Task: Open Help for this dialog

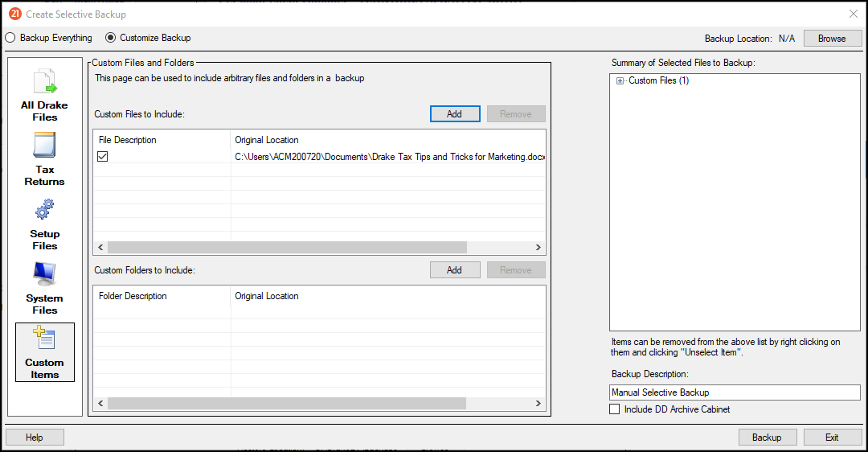Action: click(x=35, y=437)
